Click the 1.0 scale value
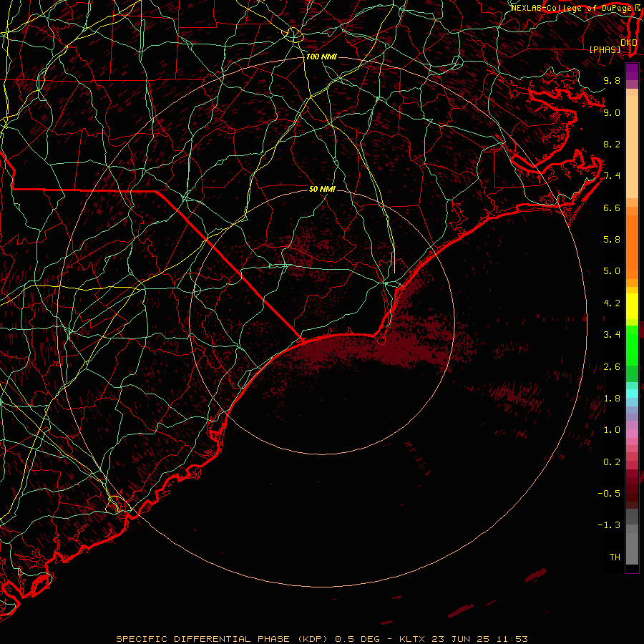 pos(612,430)
